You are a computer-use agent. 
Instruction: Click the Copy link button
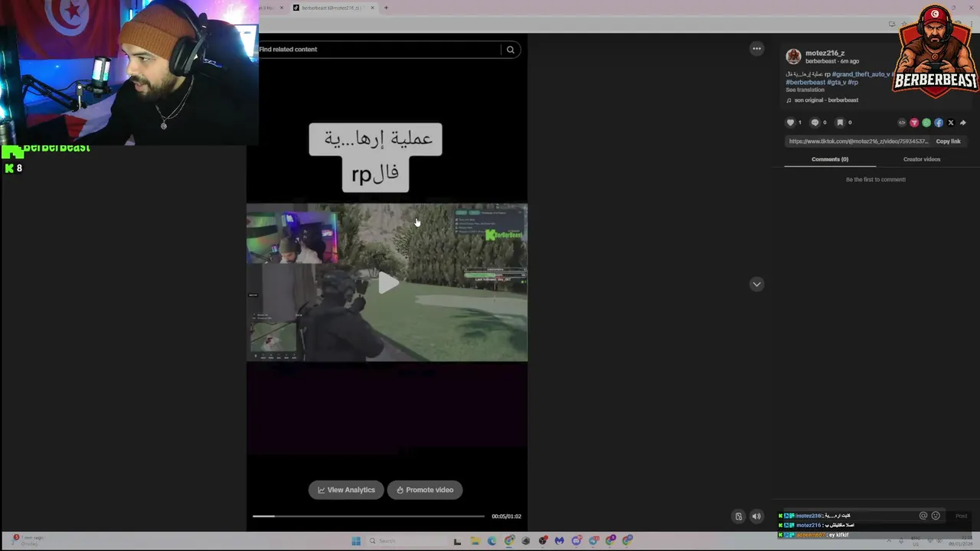coord(948,142)
